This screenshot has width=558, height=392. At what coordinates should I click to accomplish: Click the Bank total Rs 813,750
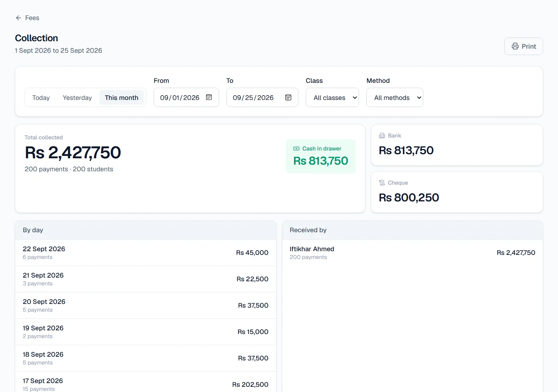coord(406,150)
